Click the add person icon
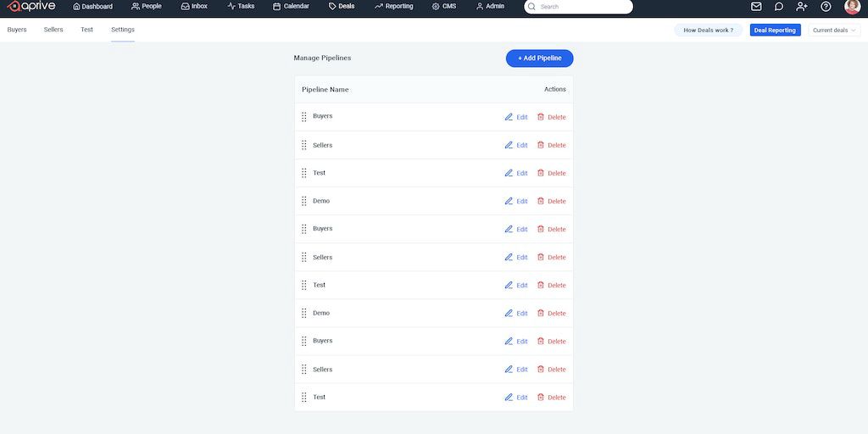 pyautogui.click(x=802, y=7)
